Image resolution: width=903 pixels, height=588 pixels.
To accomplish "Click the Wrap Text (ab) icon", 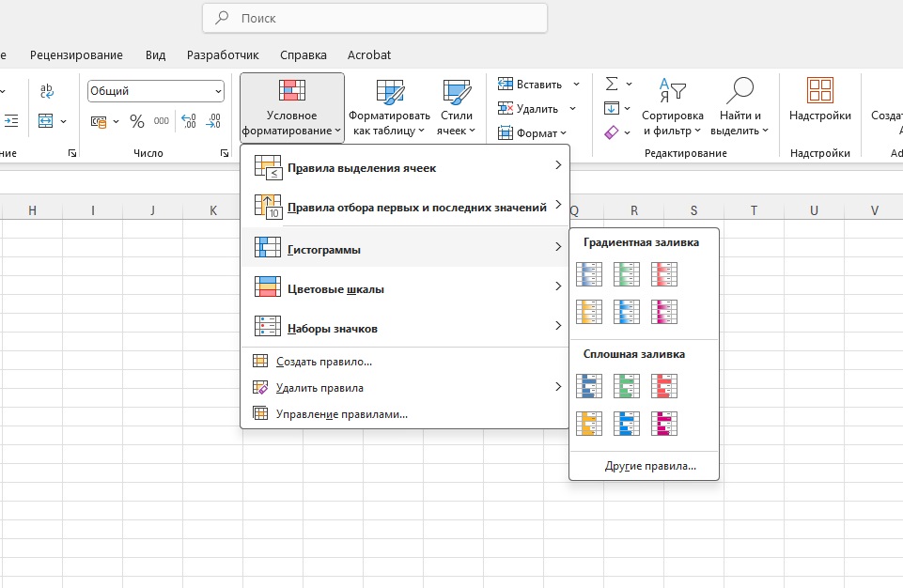I will [x=47, y=90].
